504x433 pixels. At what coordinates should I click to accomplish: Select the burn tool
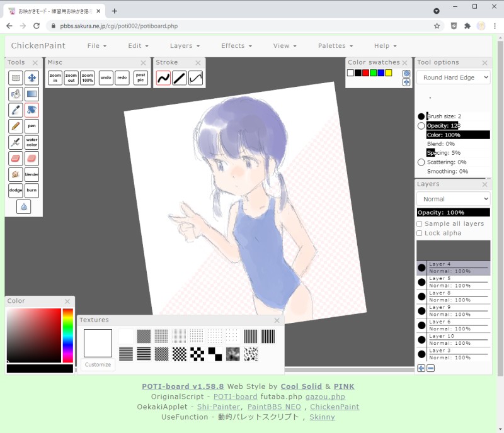(31, 190)
